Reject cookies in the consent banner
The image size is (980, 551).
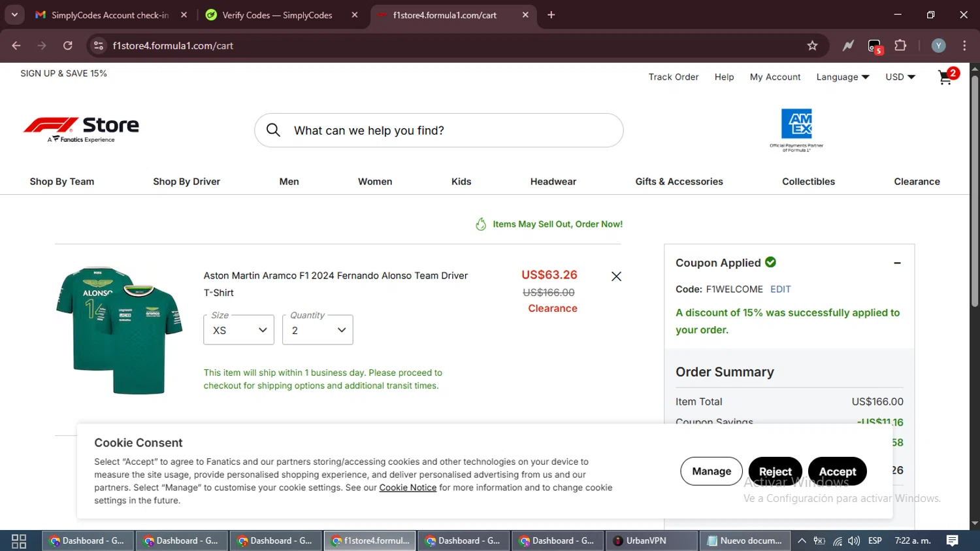pos(776,471)
